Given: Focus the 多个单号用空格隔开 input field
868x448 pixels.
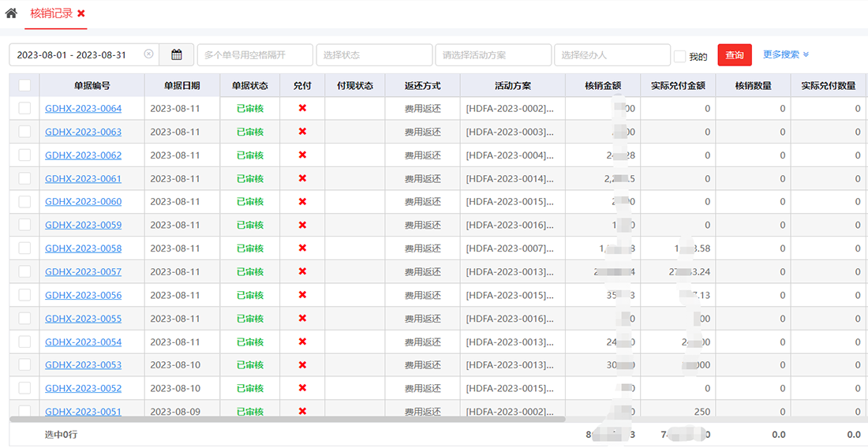Looking at the screenshot, I should coord(254,55).
